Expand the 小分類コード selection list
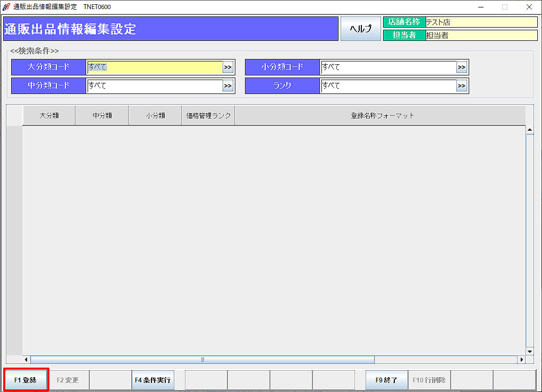This screenshot has width=542, height=392. pyautogui.click(x=461, y=67)
